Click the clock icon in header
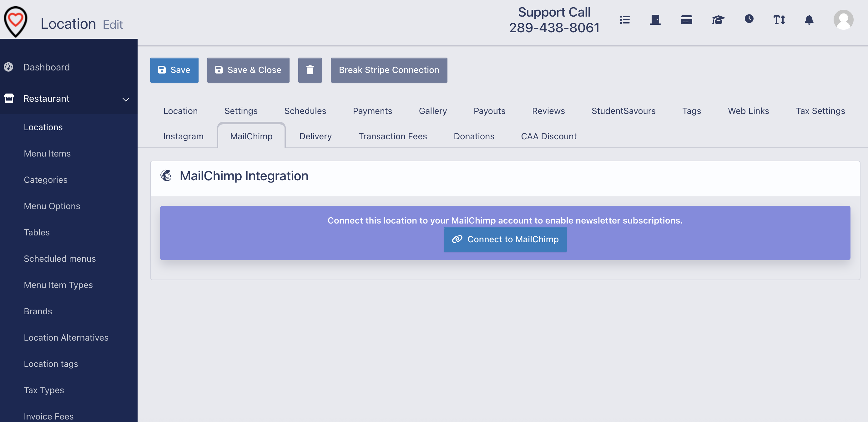 (x=749, y=19)
